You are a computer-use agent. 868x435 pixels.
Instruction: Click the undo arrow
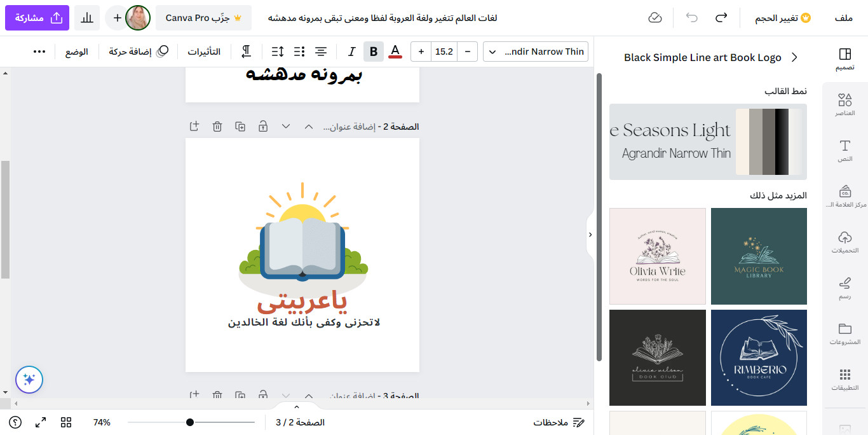tap(691, 18)
